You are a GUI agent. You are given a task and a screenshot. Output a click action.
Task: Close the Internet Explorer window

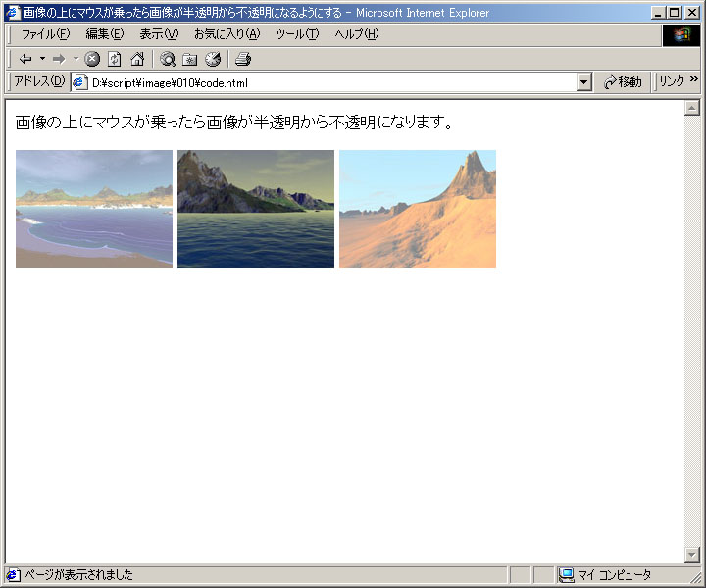tap(692, 13)
